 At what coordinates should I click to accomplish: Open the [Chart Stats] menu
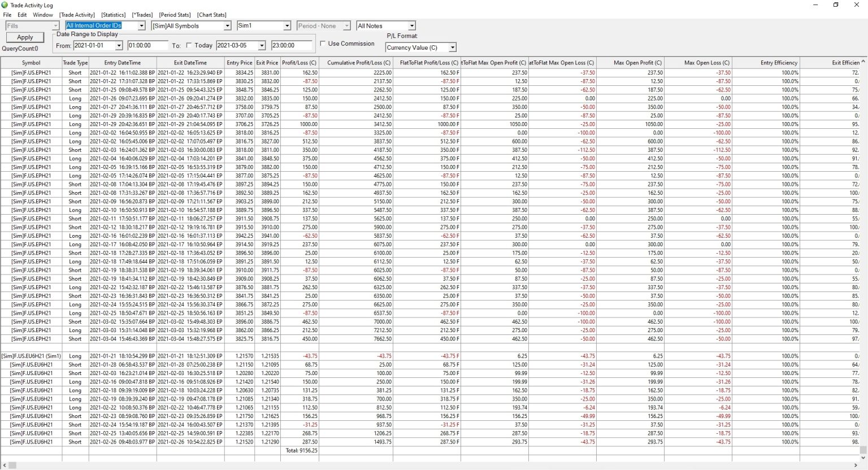211,15
